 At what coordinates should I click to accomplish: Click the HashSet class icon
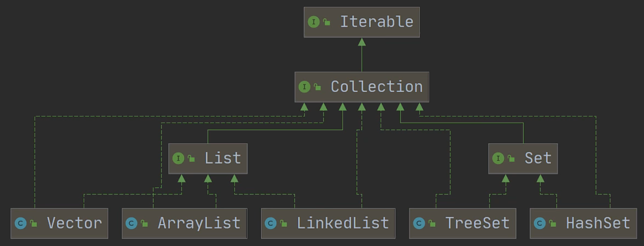pyautogui.click(x=540, y=223)
